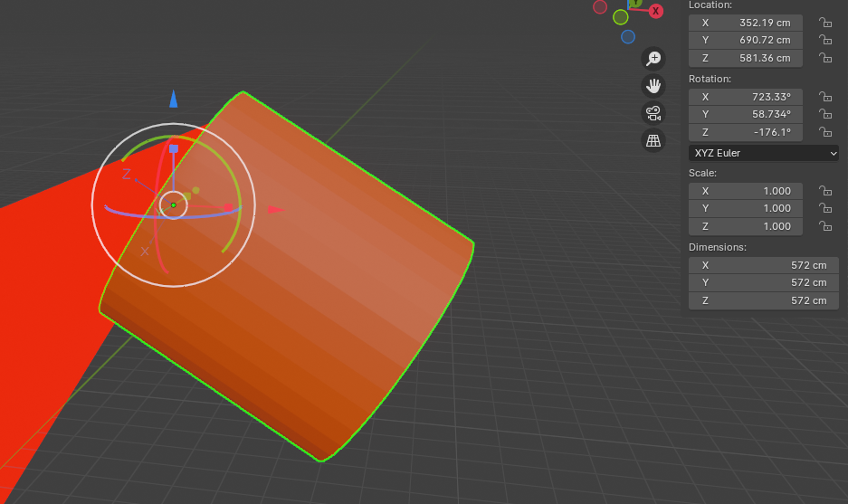Image resolution: width=848 pixels, height=504 pixels.
Task: Click the zoom viewport magnifier icon
Action: (653, 59)
